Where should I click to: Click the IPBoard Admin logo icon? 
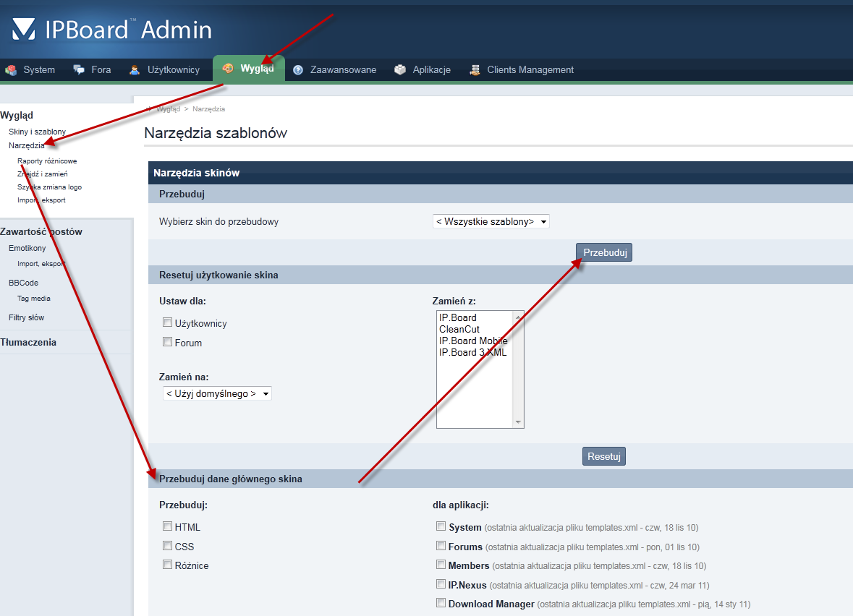point(24,29)
